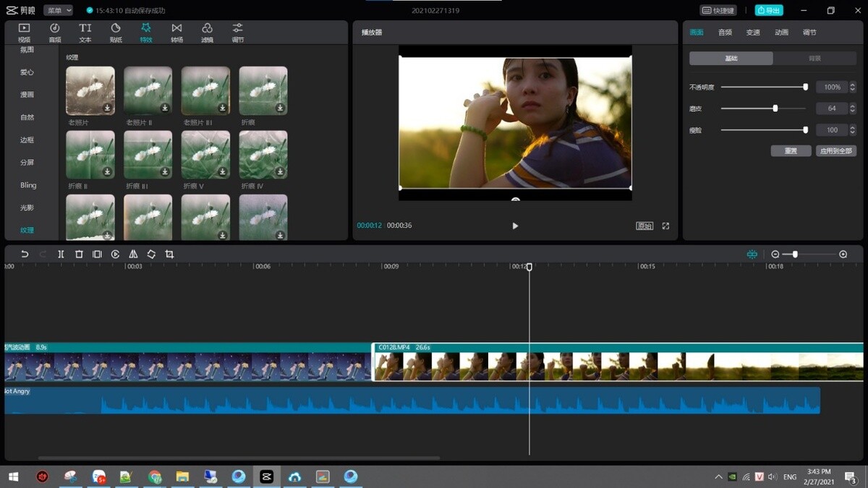The width and height of the screenshot is (868, 488).
Task: Enter fullscreen preview in the player
Action: point(665,226)
